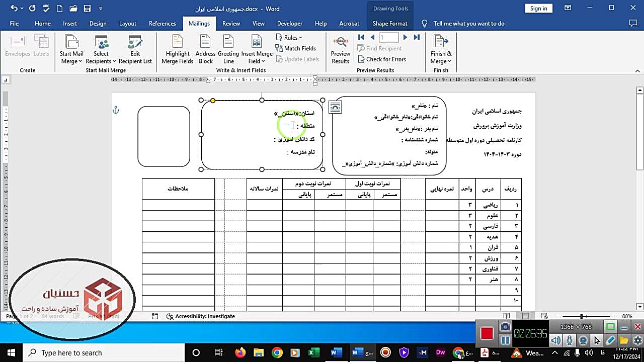
Task: Switch to the Insert tab
Action: pyautogui.click(x=70, y=24)
